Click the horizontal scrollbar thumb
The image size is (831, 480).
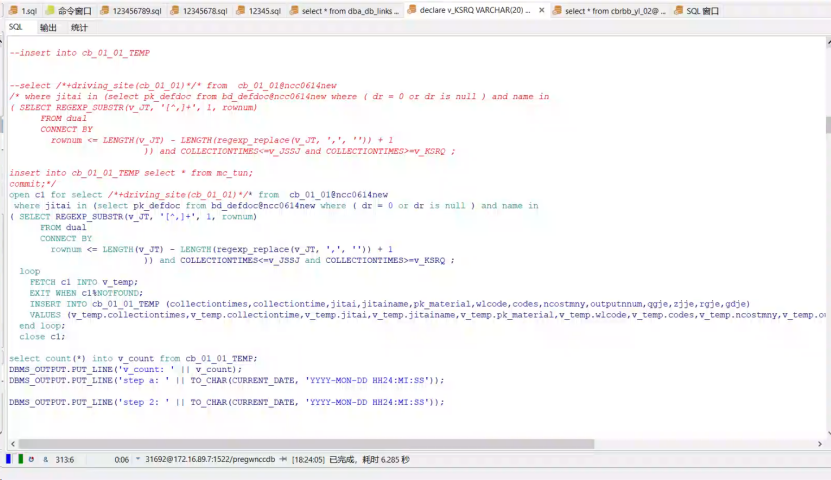(306, 443)
